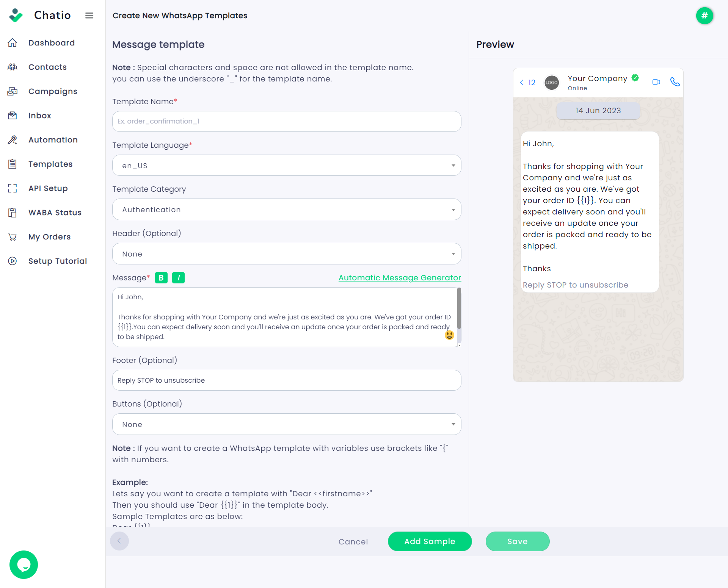Click the Add Sample button

430,541
